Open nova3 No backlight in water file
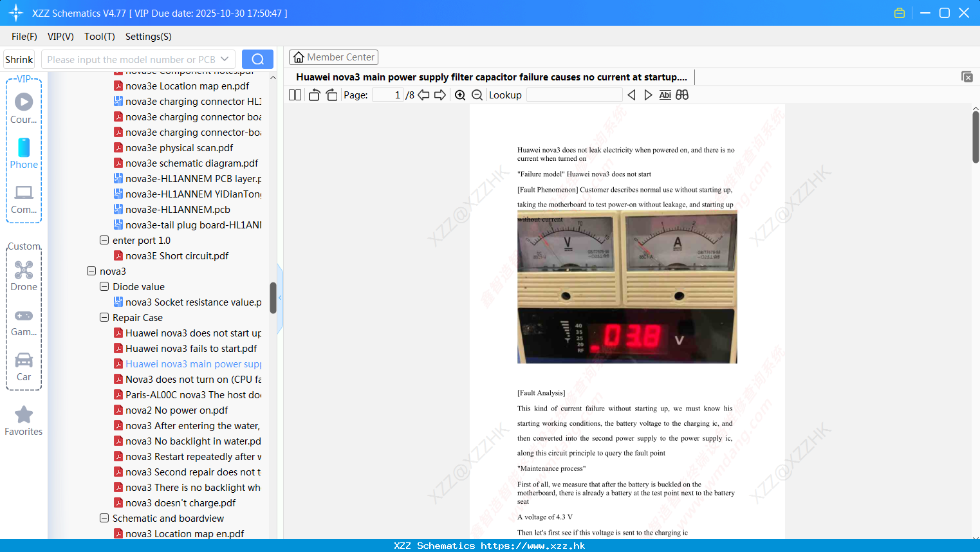The width and height of the screenshot is (980, 552). (x=193, y=441)
